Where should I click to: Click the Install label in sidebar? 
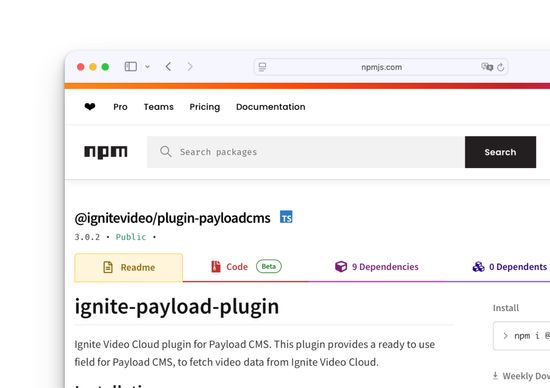(x=505, y=308)
